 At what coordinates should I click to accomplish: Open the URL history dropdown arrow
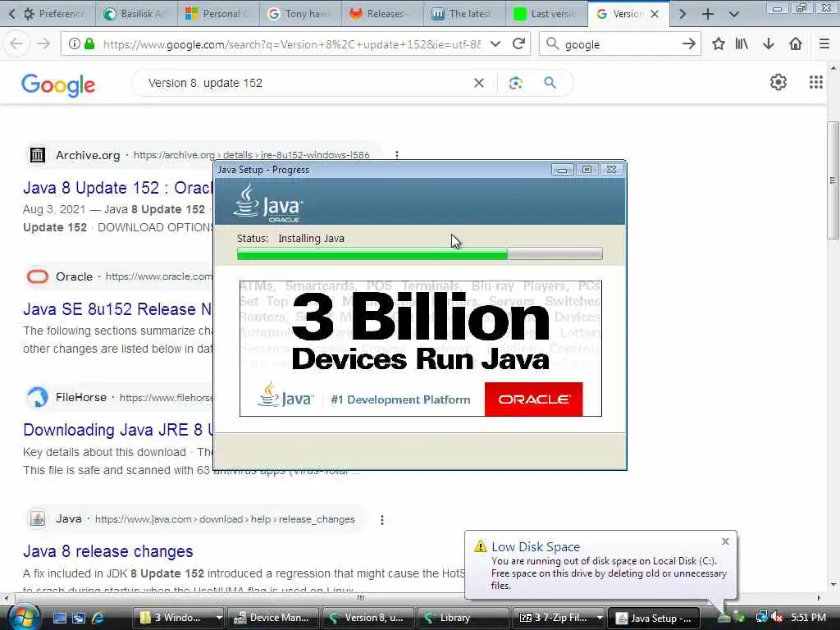point(495,44)
